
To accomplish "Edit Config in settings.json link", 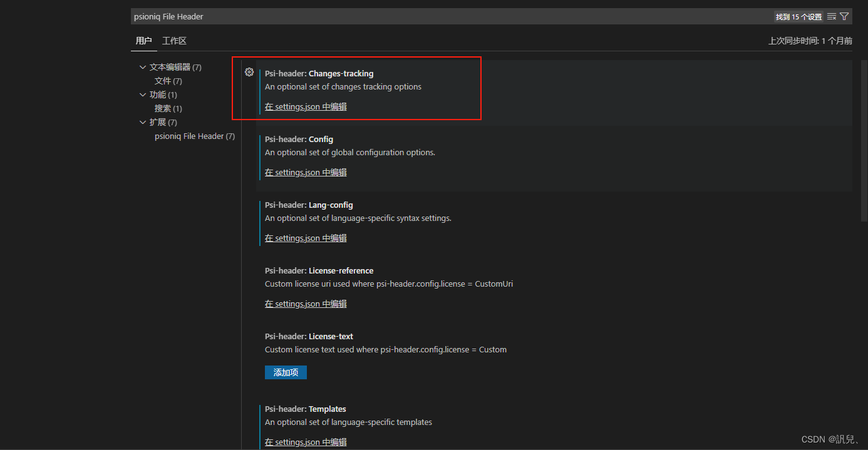I will click(306, 172).
